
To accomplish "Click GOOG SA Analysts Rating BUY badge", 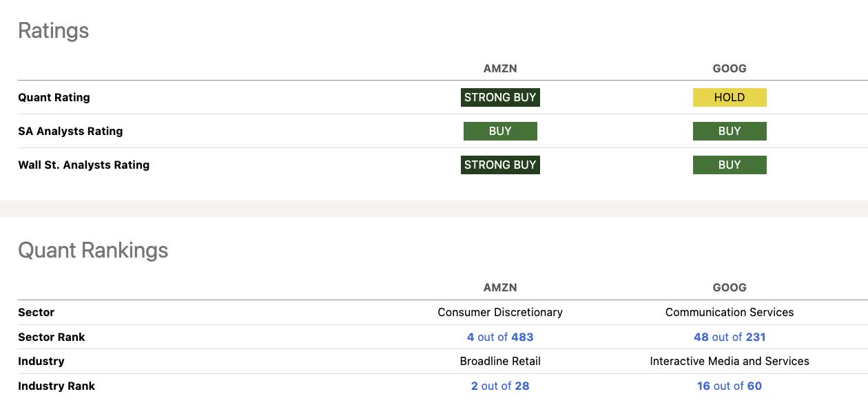I will [730, 131].
